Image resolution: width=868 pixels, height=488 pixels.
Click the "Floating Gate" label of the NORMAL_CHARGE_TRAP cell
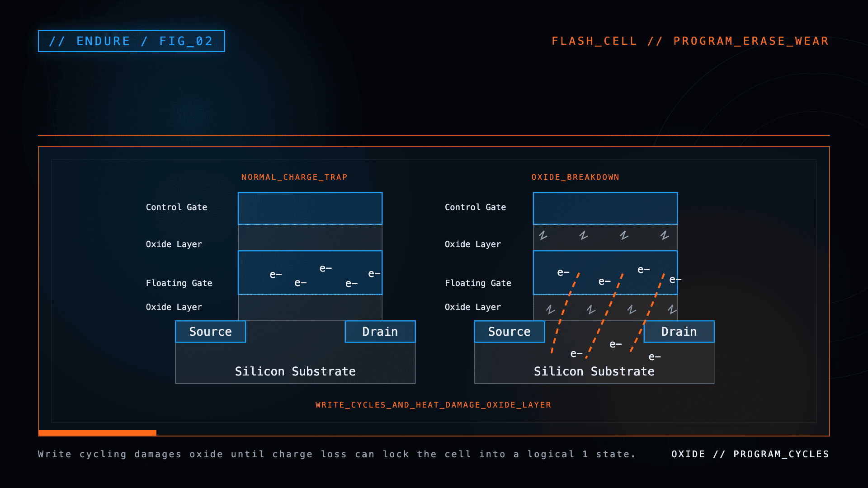coord(179,283)
